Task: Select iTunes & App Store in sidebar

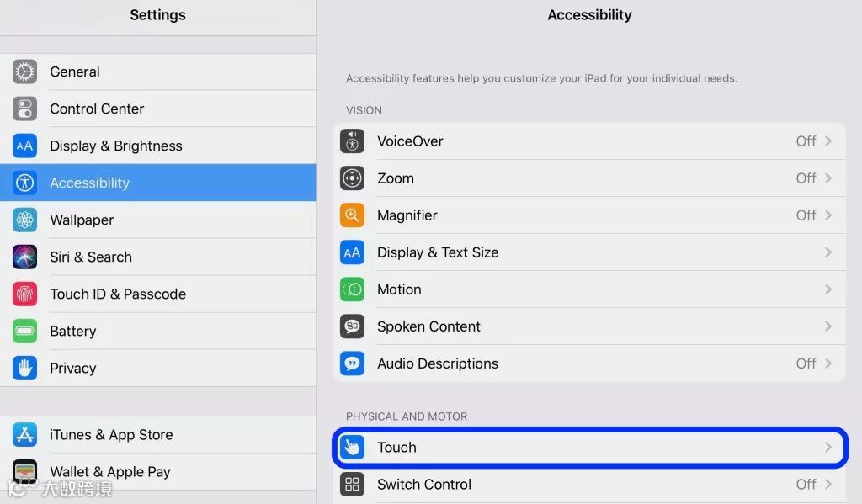Action: point(157,435)
